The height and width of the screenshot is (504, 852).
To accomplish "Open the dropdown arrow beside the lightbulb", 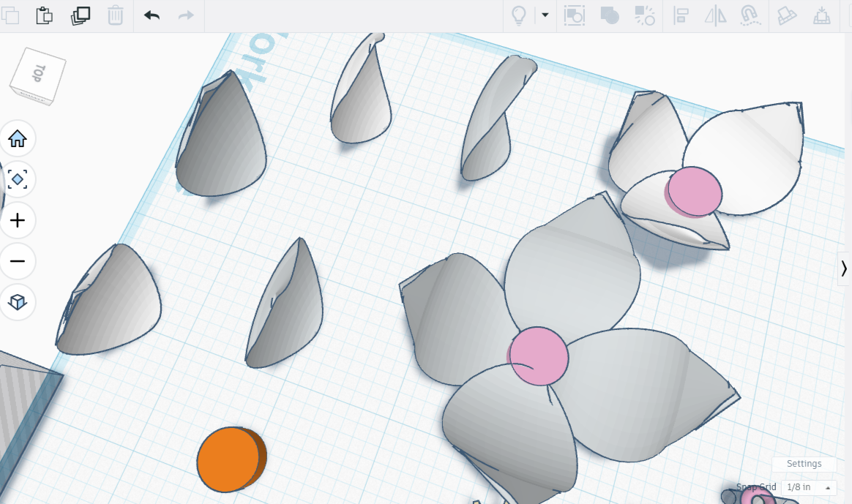I will click(545, 15).
